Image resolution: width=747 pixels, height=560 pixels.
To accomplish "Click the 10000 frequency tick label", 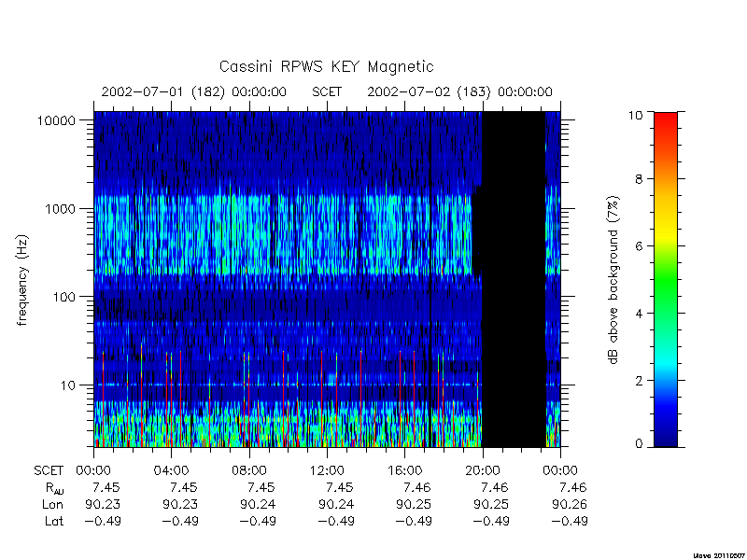I will pos(56,120).
